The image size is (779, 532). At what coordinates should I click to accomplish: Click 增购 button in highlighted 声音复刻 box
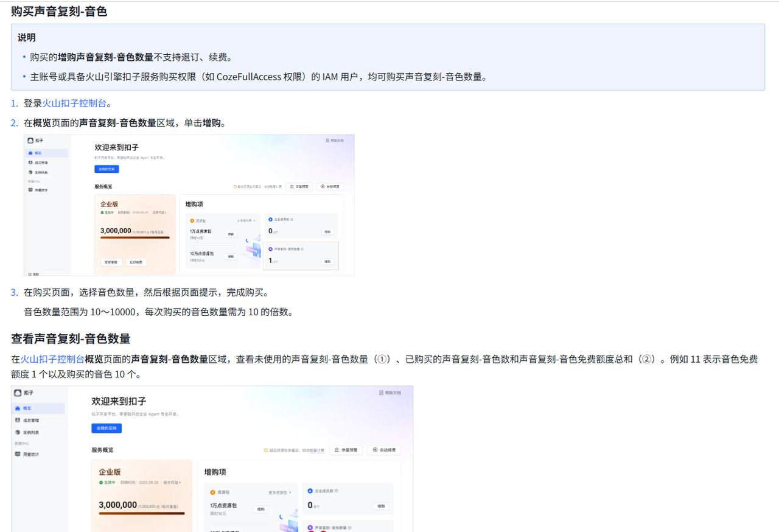click(x=327, y=261)
